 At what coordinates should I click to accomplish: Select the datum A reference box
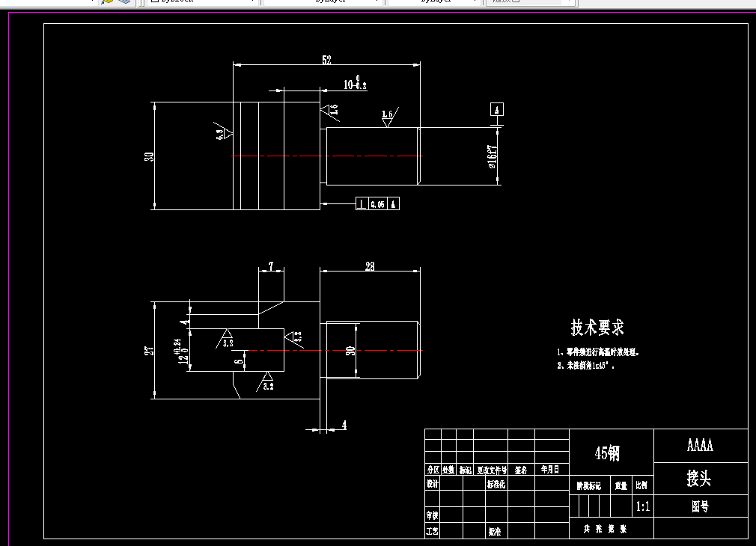pyautogui.click(x=496, y=109)
